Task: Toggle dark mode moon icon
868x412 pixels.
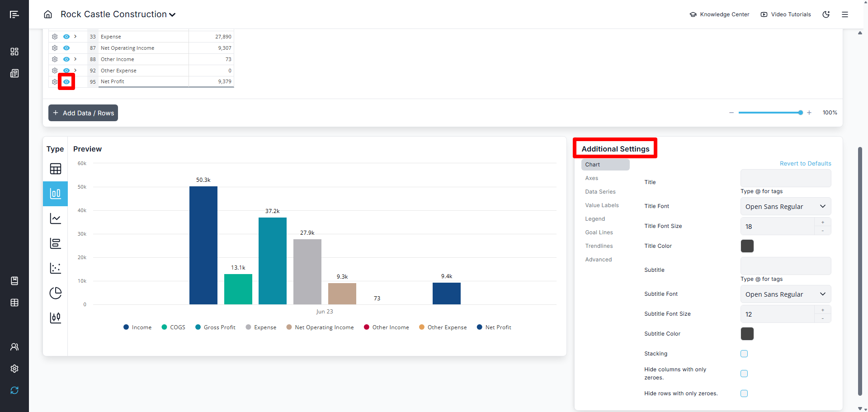Action: point(826,14)
